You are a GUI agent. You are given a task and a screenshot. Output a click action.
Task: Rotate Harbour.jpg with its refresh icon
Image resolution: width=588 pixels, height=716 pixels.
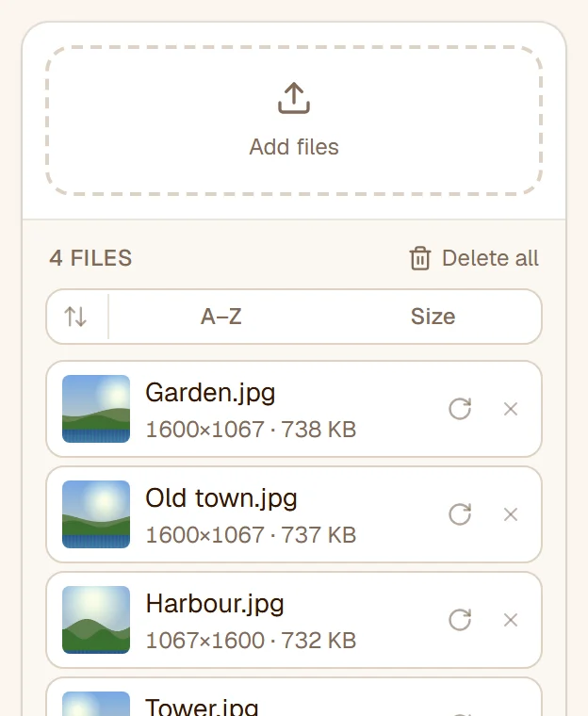460,620
